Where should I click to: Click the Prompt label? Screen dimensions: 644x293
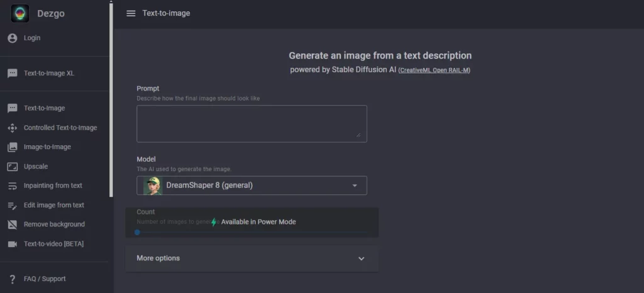tap(148, 89)
